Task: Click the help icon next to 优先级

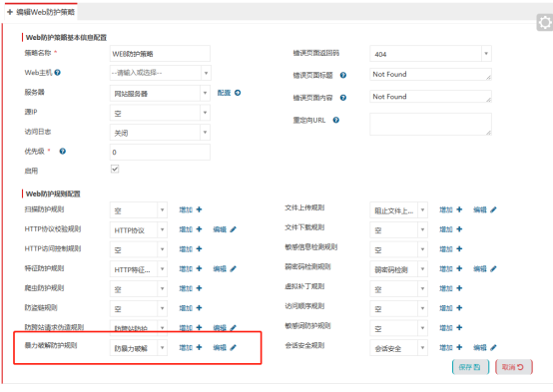Action: (63, 152)
